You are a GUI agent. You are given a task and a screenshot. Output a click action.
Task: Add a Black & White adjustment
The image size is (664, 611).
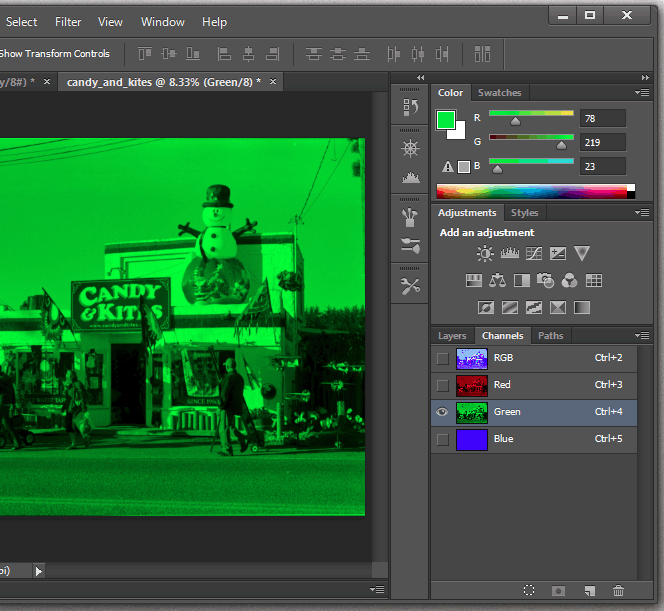point(522,280)
